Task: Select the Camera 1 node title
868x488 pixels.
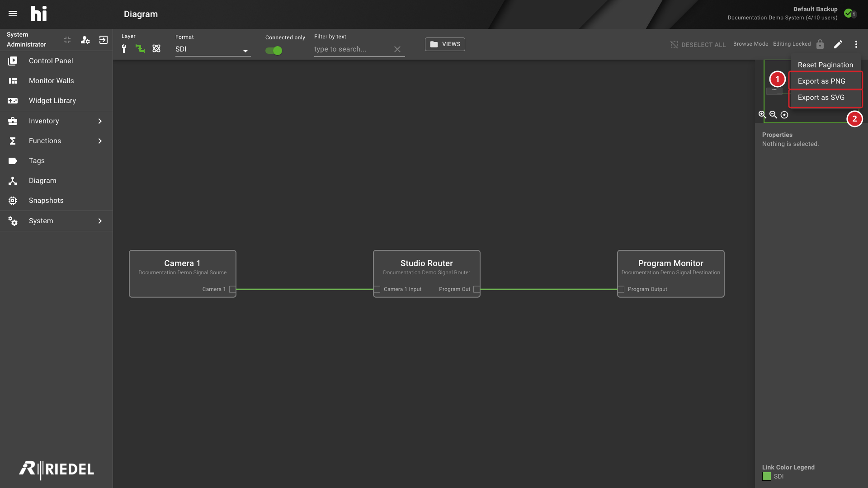Action: click(x=182, y=263)
